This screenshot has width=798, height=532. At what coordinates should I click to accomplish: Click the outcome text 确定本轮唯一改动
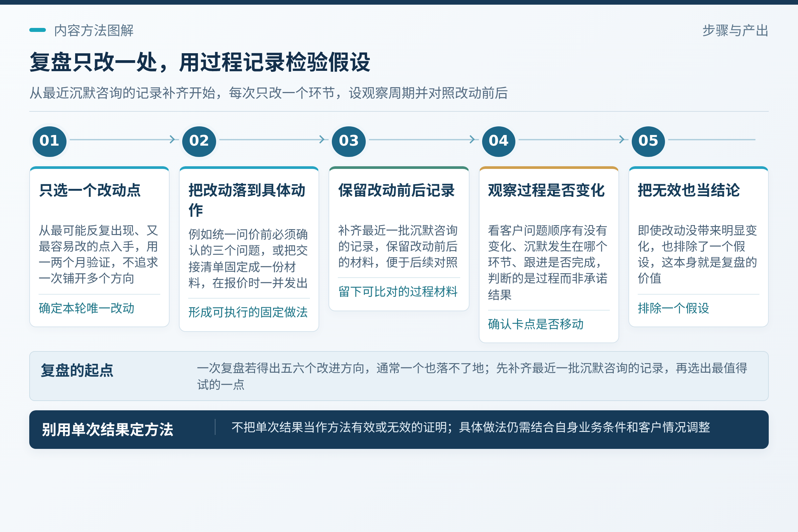(86, 308)
